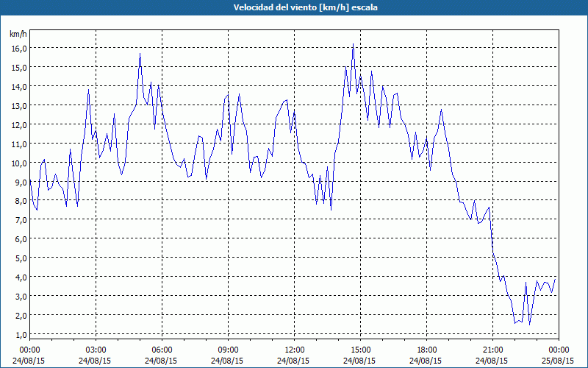Pick the '12,0' y-axis tick label
Image resolution: width=588 pixels, height=368 pixels.
coord(19,125)
